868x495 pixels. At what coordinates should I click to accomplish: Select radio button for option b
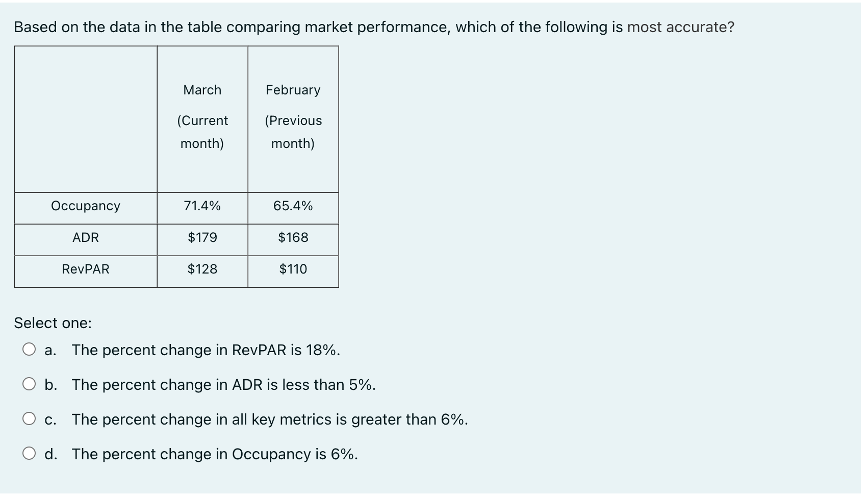[x=29, y=384]
